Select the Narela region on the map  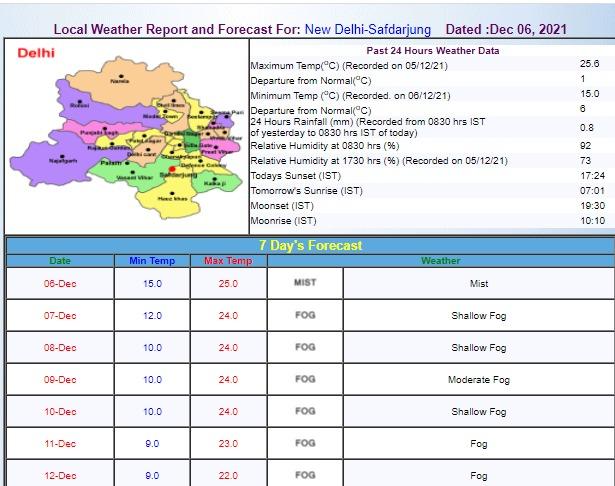[x=120, y=82]
